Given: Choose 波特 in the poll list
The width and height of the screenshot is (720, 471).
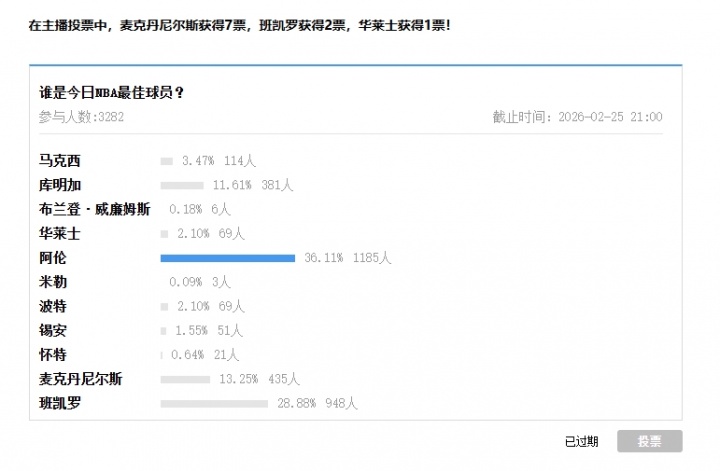Looking at the screenshot, I should point(52,306).
